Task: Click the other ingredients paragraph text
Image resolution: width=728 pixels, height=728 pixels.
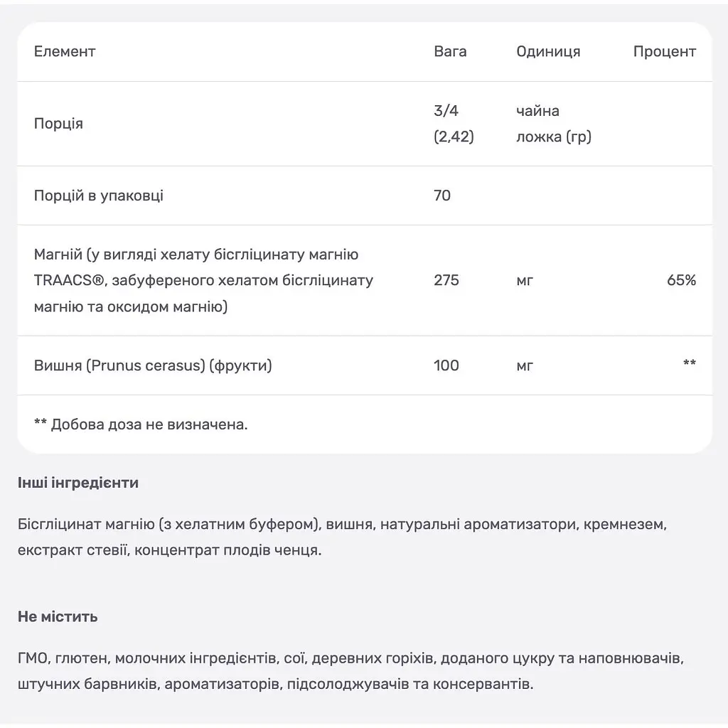Action: 342,537
